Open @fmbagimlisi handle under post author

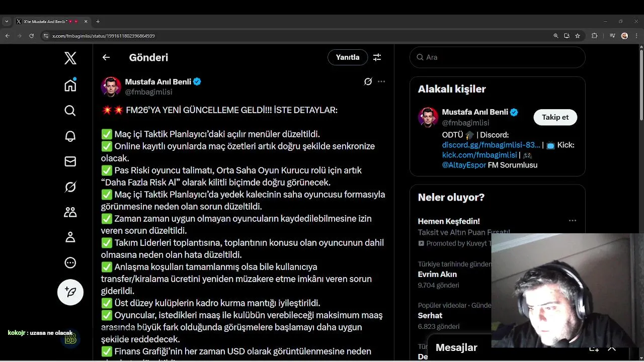[x=148, y=92]
